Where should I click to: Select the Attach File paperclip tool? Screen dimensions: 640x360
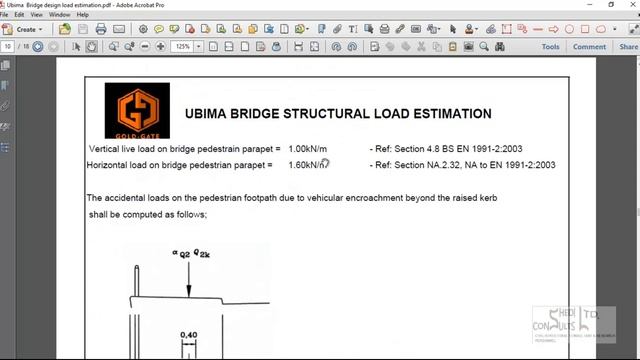tap(337, 29)
